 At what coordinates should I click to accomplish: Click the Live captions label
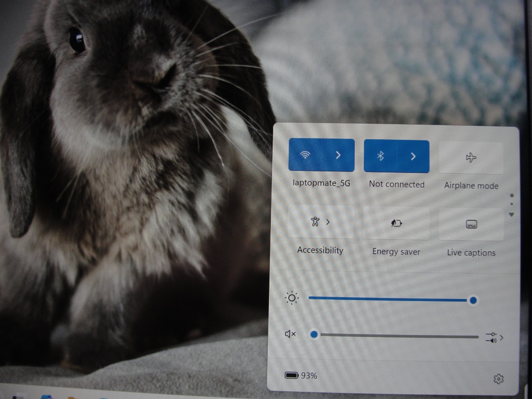click(471, 253)
